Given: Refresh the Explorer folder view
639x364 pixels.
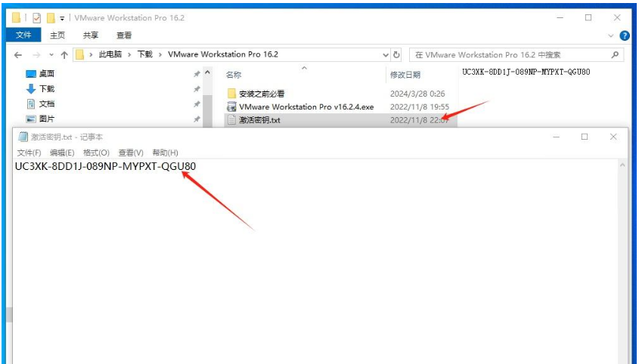Looking at the screenshot, I should click(x=396, y=55).
